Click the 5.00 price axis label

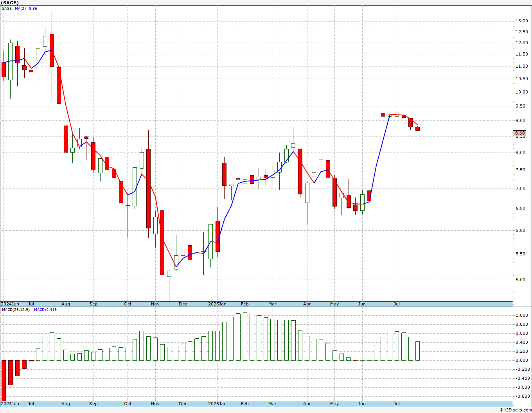pos(520,280)
